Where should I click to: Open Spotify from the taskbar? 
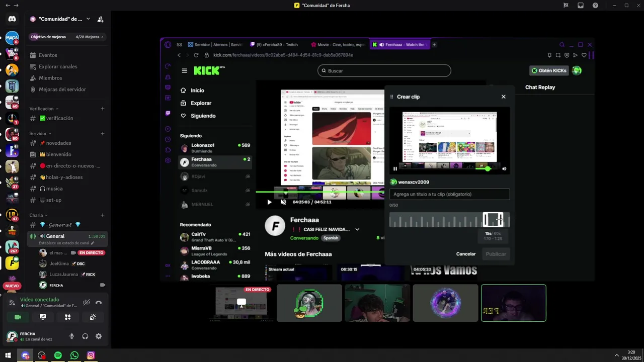58,355
